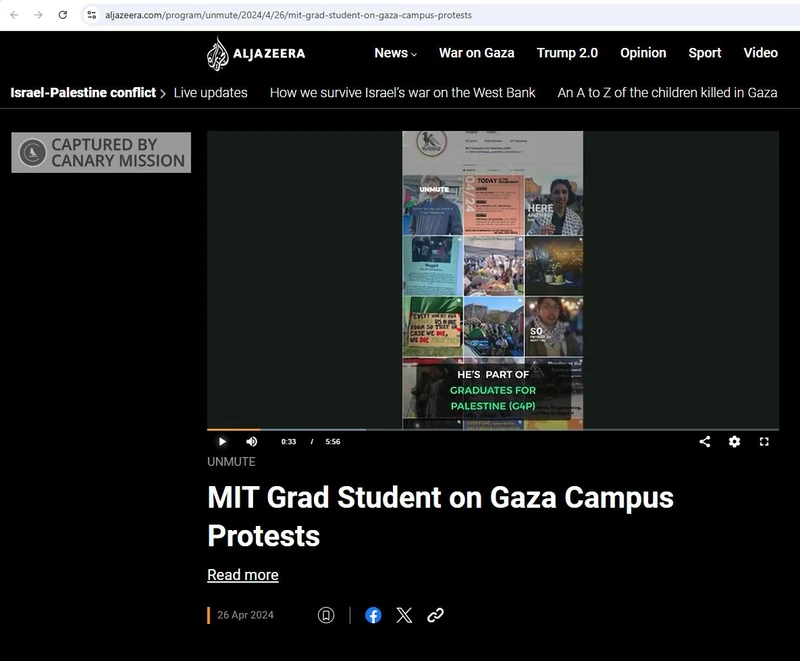
Task: Open the News dropdown in the navigation
Action: tap(394, 53)
